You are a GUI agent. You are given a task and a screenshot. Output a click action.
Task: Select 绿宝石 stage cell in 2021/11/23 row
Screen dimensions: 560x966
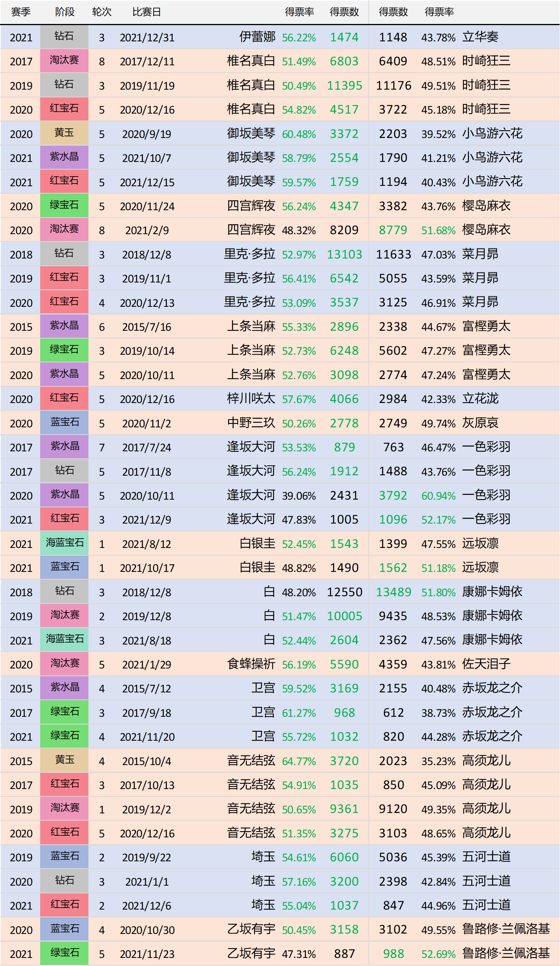(64, 953)
